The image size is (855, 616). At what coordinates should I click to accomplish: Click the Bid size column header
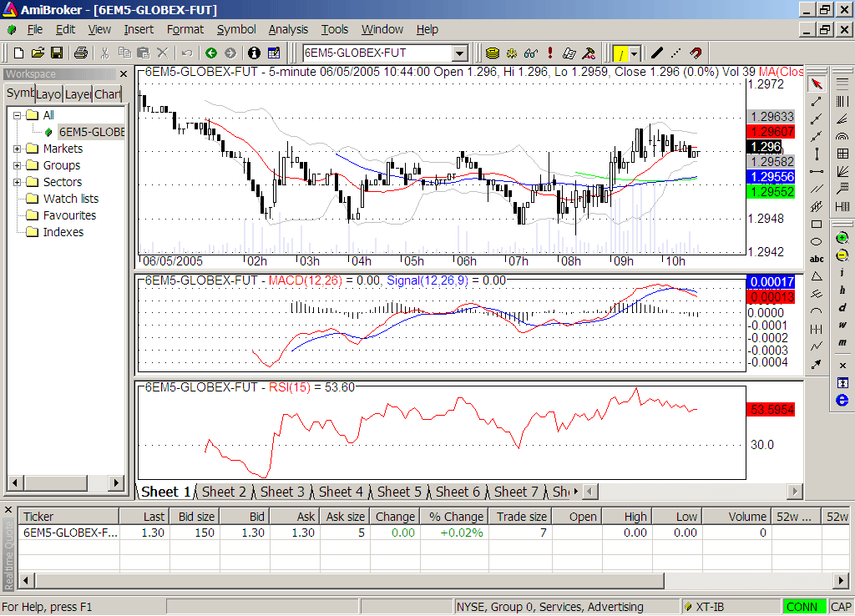pyautogui.click(x=193, y=517)
